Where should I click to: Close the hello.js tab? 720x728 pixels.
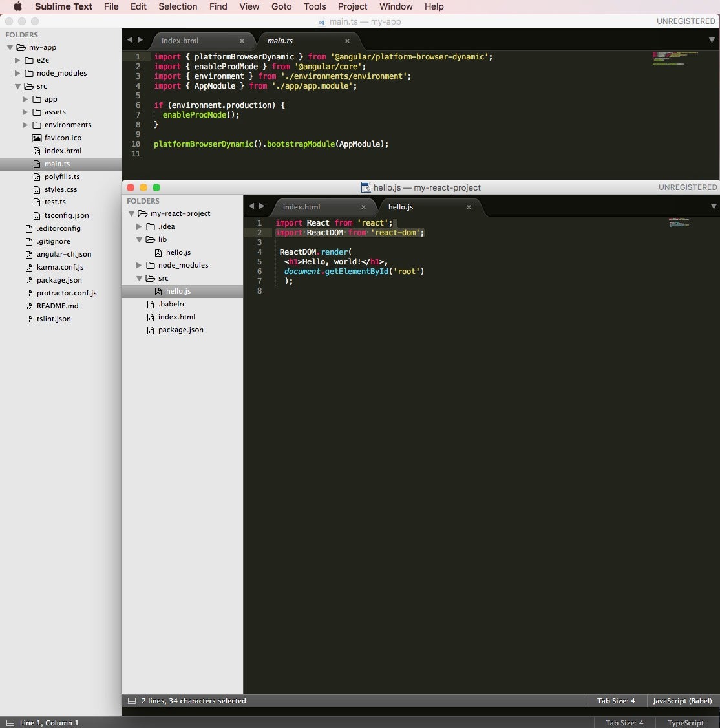[469, 207]
